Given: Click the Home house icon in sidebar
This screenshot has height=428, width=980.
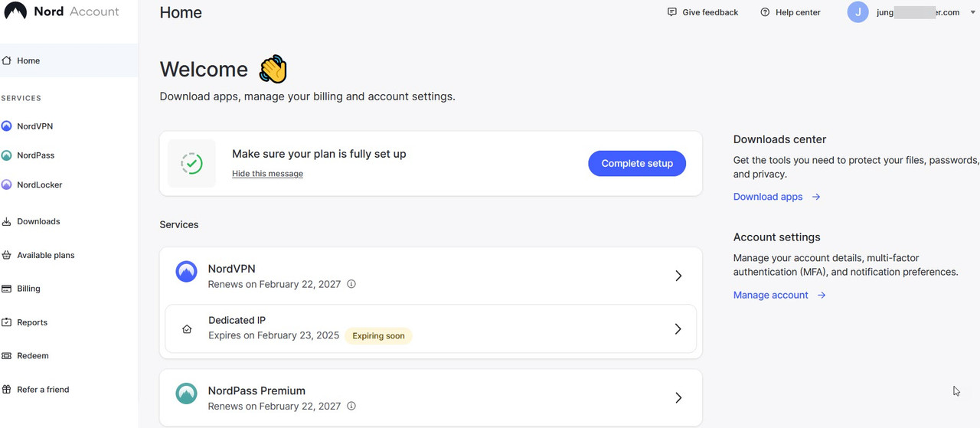Looking at the screenshot, I should click(7, 60).
